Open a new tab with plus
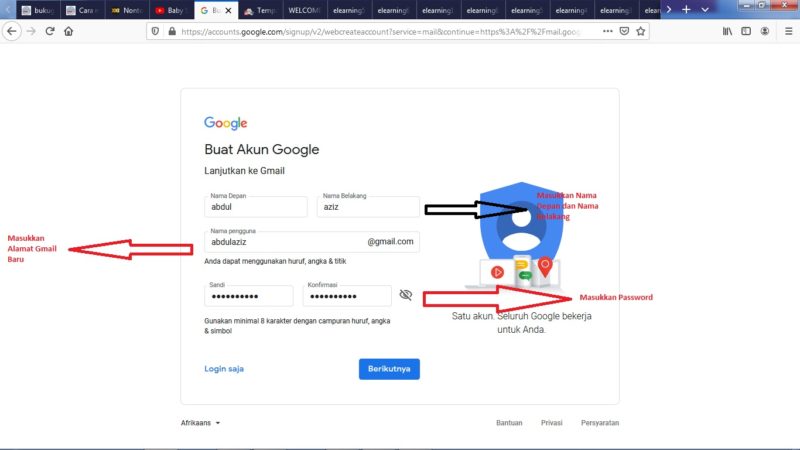The image size is (800, 450). click(686, 10)
